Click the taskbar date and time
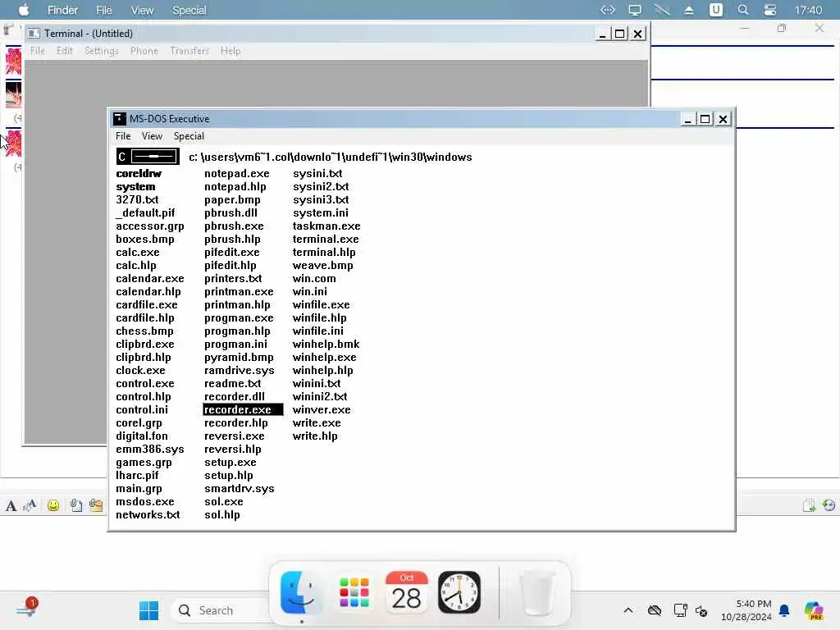Image resolution: width=840 pixels, height=630 pixels. tap(746, 610)
